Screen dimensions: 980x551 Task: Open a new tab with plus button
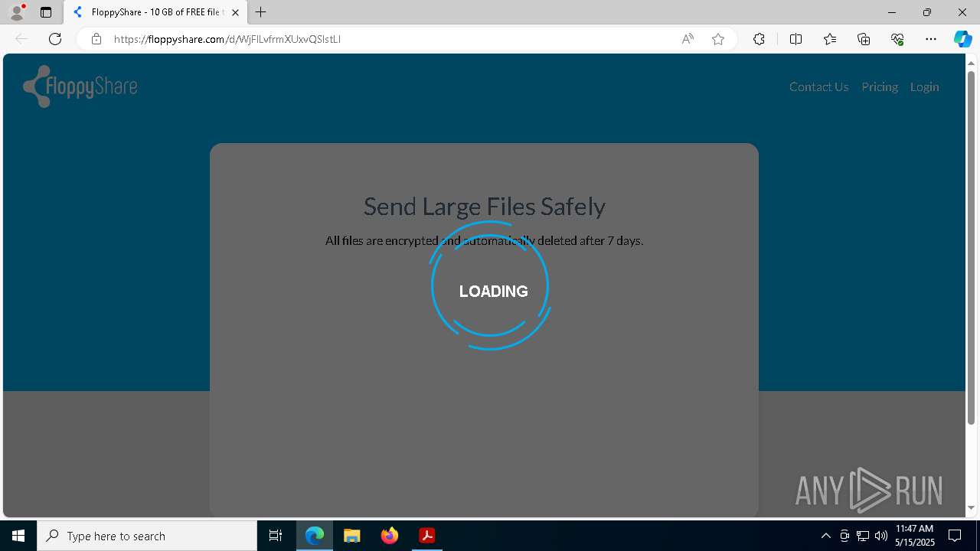[x=261, y=12]
